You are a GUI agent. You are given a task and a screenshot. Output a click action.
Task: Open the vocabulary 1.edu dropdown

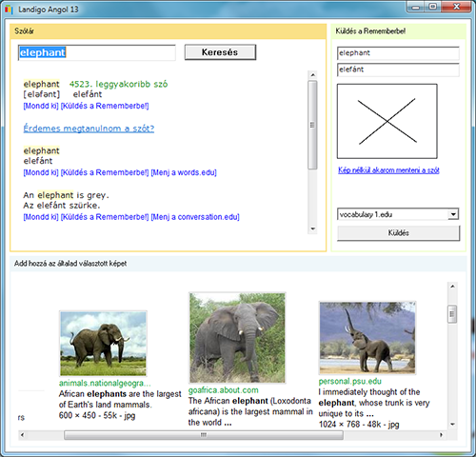[x=453, y=214]
